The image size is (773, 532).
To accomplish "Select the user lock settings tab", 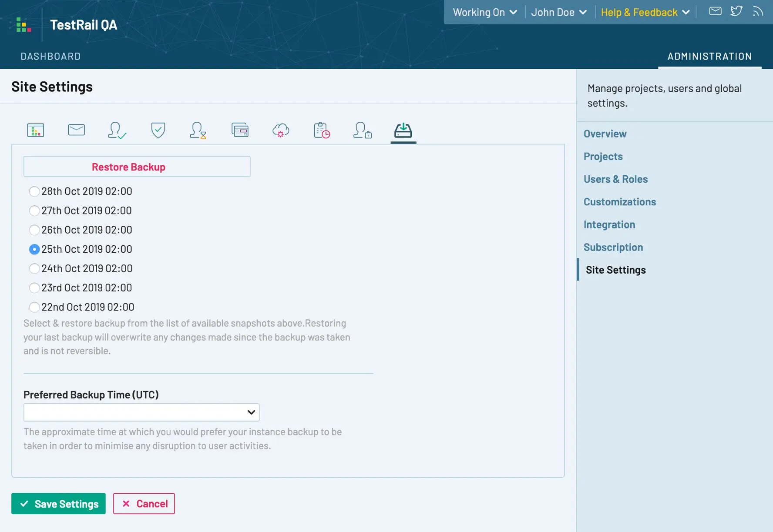I will coord(362,130).
